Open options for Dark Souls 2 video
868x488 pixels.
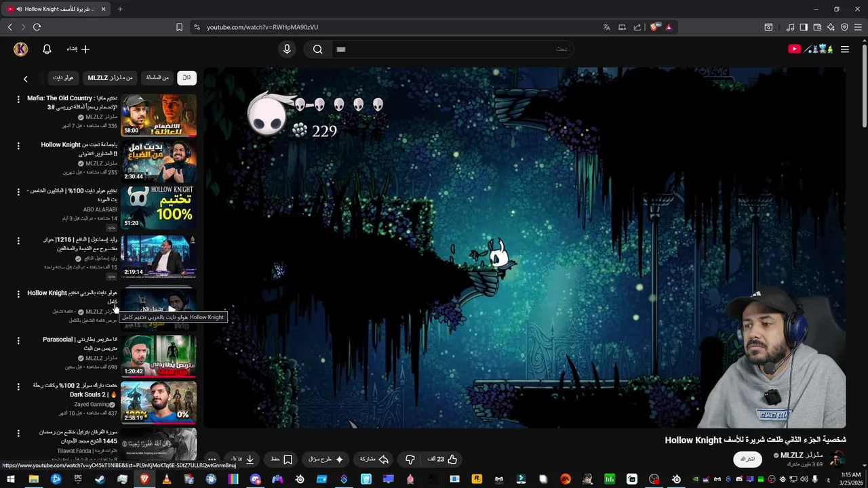point(18,386)
